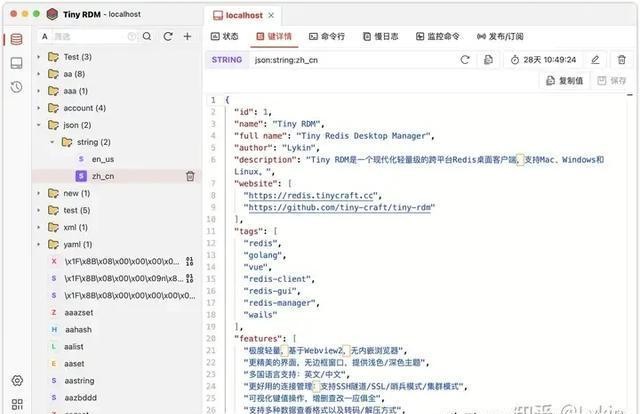Expand the account (4) folder
Viewport: 640px width, 414px height.
[39, 108]
